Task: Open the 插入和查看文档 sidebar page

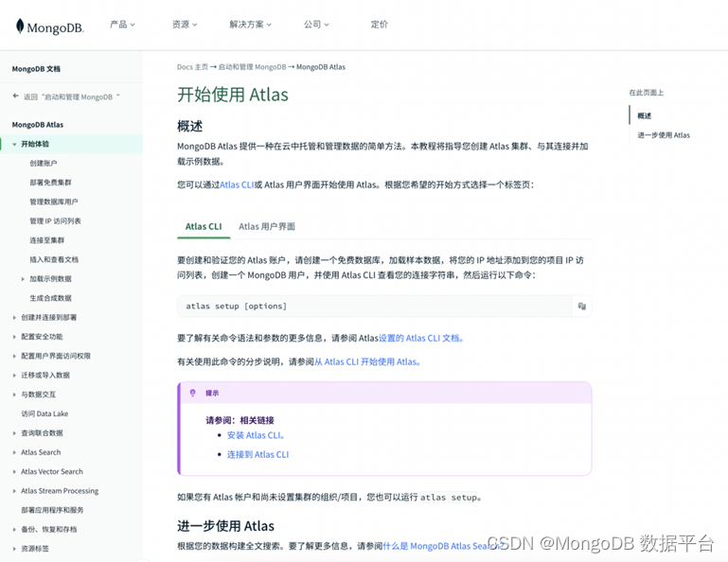Action: tap(54, 259)
